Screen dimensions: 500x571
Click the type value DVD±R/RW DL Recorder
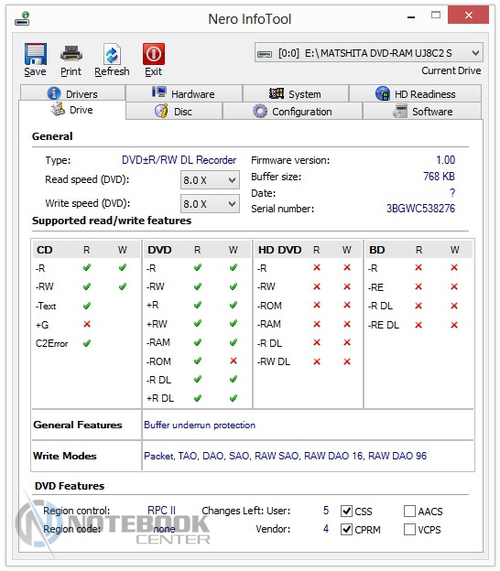pyautogui.click(x=179, y=160)
